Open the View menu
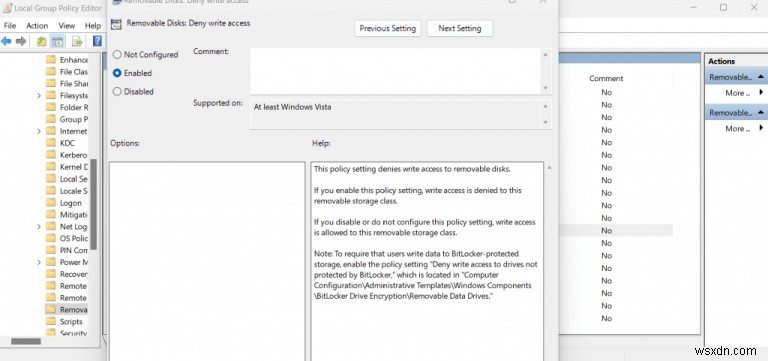Screen dimensions: 768x361 [67, 25]
